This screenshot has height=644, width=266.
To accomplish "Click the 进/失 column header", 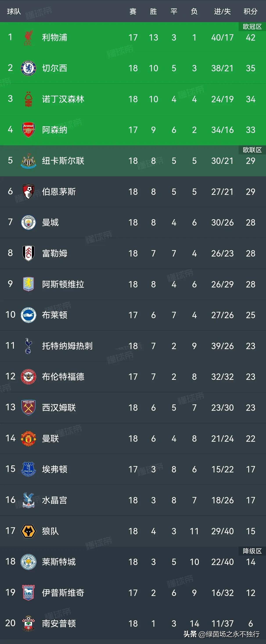I will pyautogui.click(x=222, y=11).
